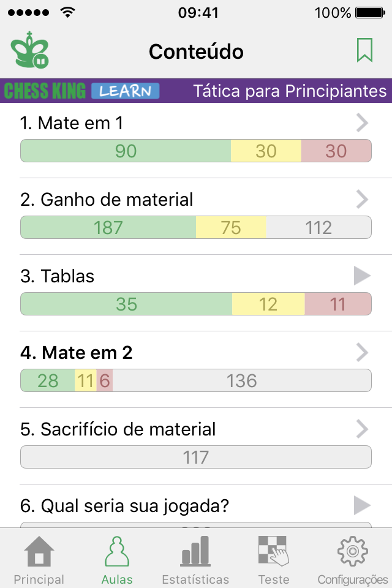Tap the Chess King Learn banner
The image size is (392, 588).
point(196,91)
